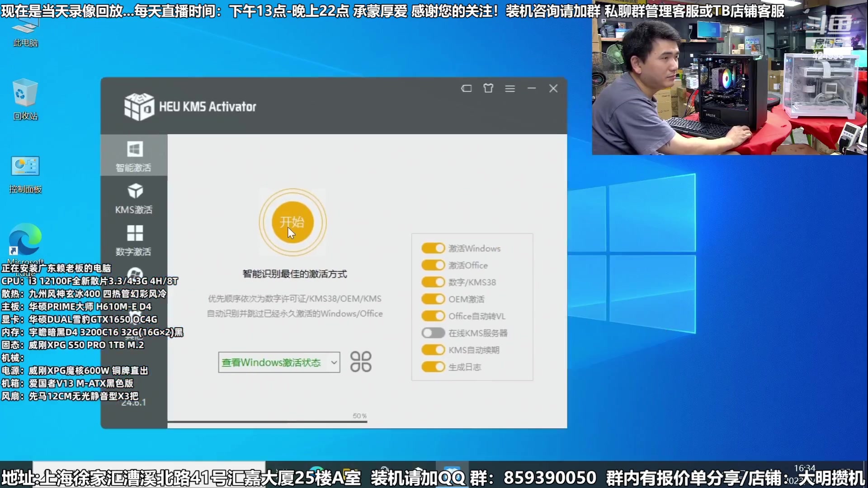Image resolution: width=868 pixels, height=488 pixels.
Task: Enable the 在线KMS服务器 option
Action: pyautogui.click(x=433, y=333)
